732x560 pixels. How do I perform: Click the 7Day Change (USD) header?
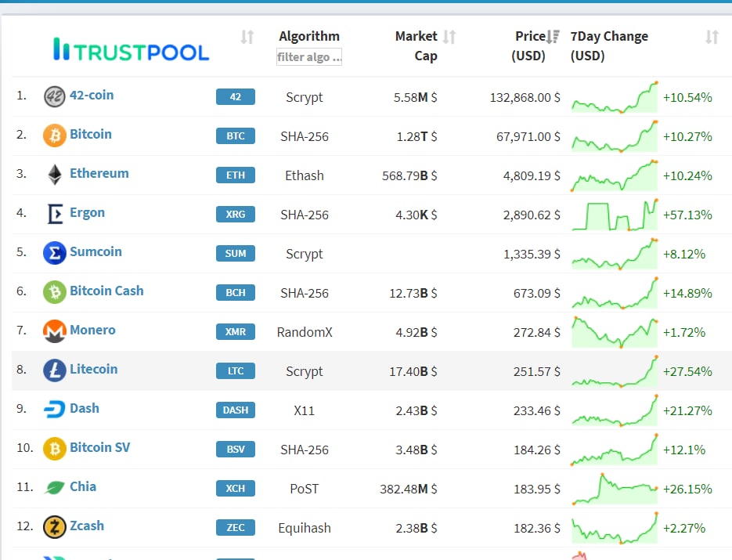(x=609, y=45)
